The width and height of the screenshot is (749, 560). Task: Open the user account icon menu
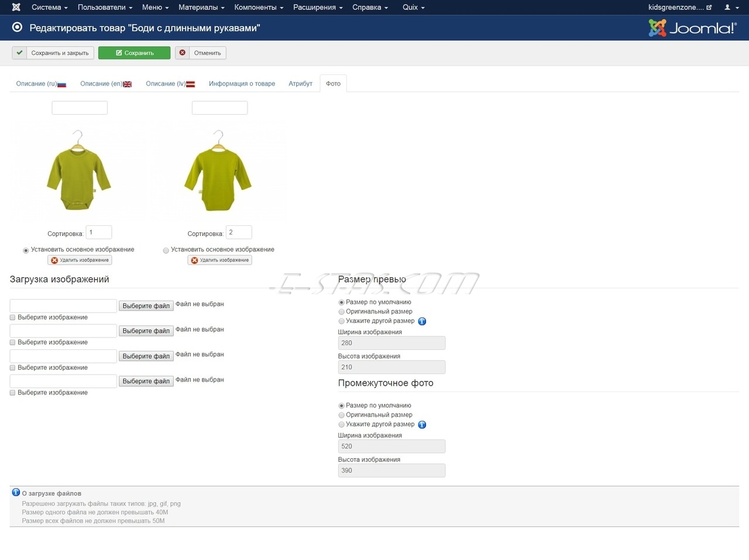pyautogui.click(x=731, y=7)
